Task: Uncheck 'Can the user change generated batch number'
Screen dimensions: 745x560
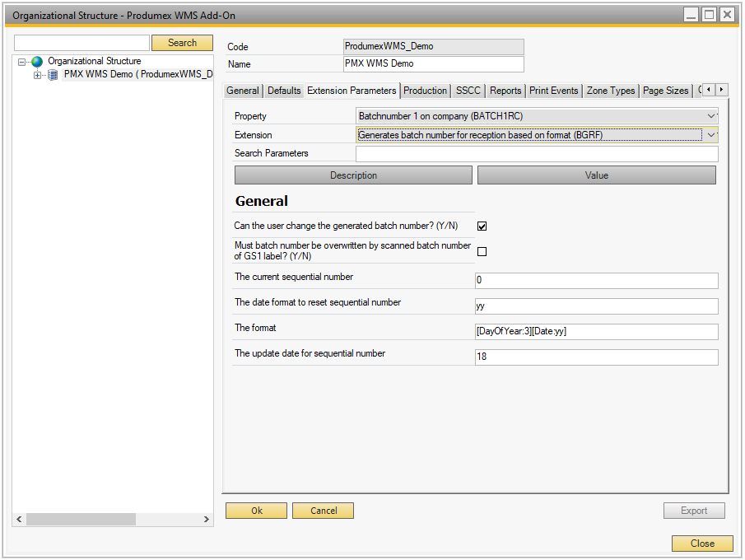Action: [x=482, y=226]
